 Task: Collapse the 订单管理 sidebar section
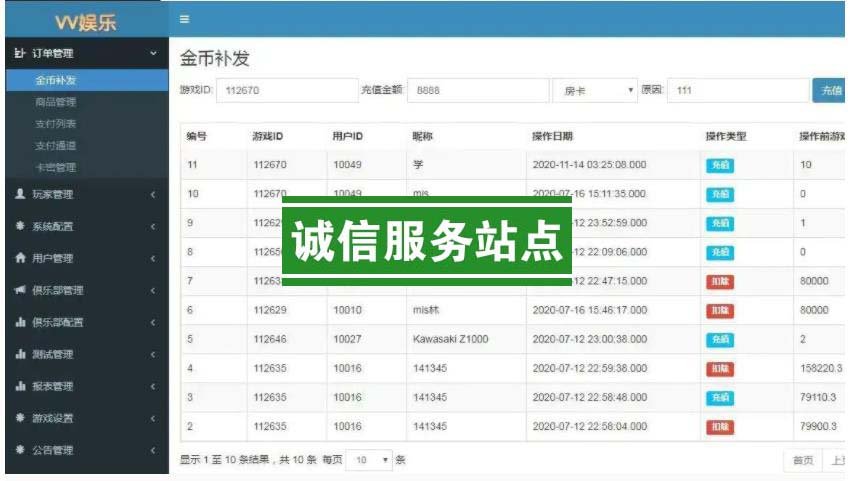coord(152,53)
